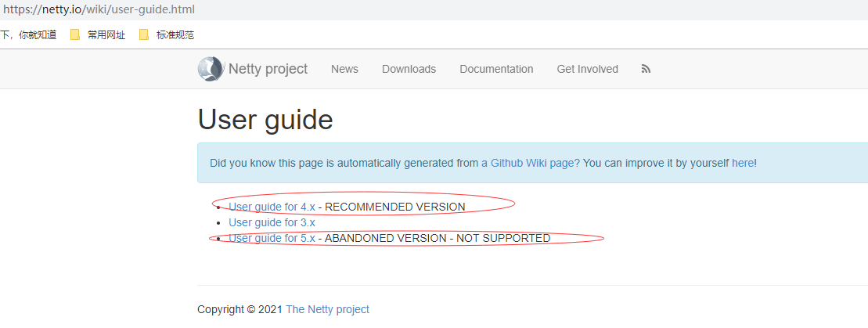
Task: Click the Netty project brand title
Action: (268, 69)
